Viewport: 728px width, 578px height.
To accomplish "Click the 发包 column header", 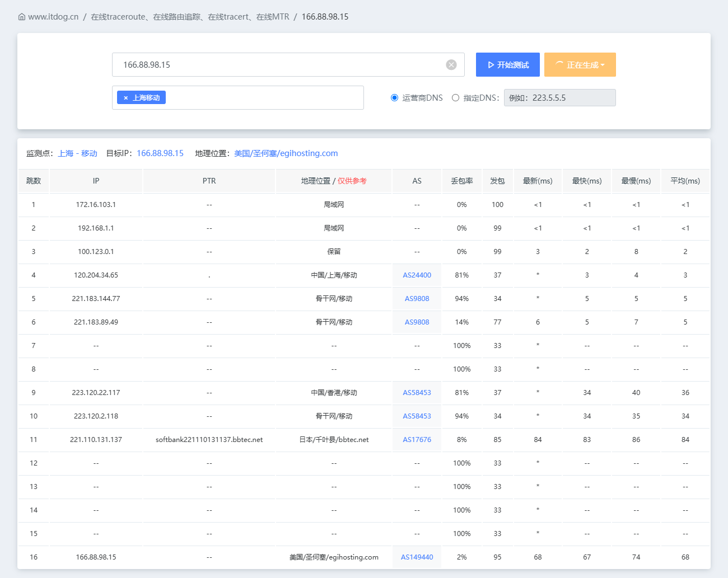I will [497, 181].
